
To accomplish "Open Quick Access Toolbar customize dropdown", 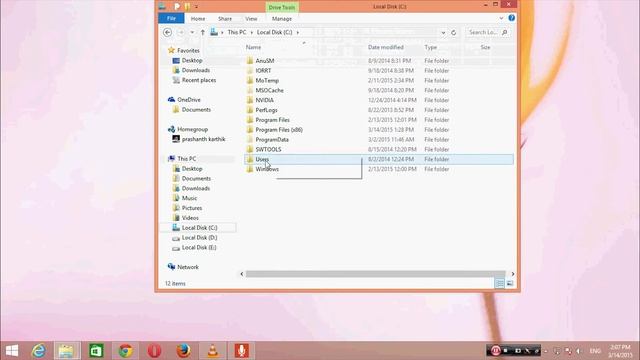I will pyautogui.click(x=196, y=7).
